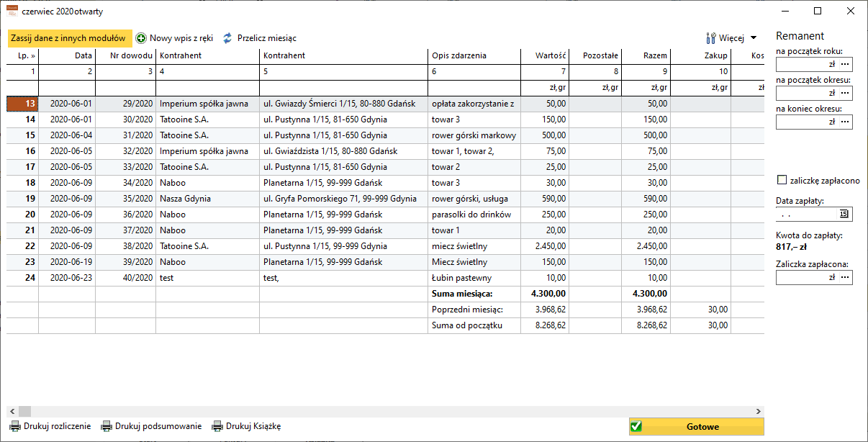Click the description rower górski markowy
The image size is (868, 442).
pos(474,135)
